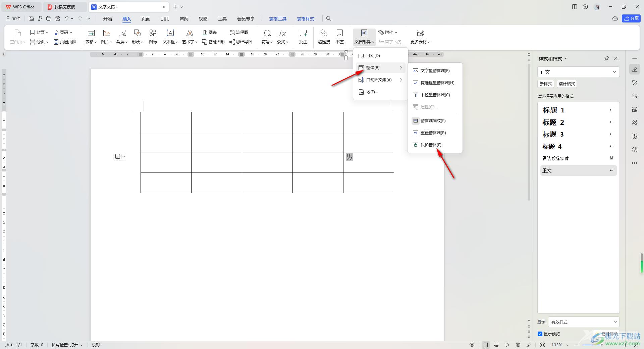Open the 符号 symbol tool

[x=267, y=37]
